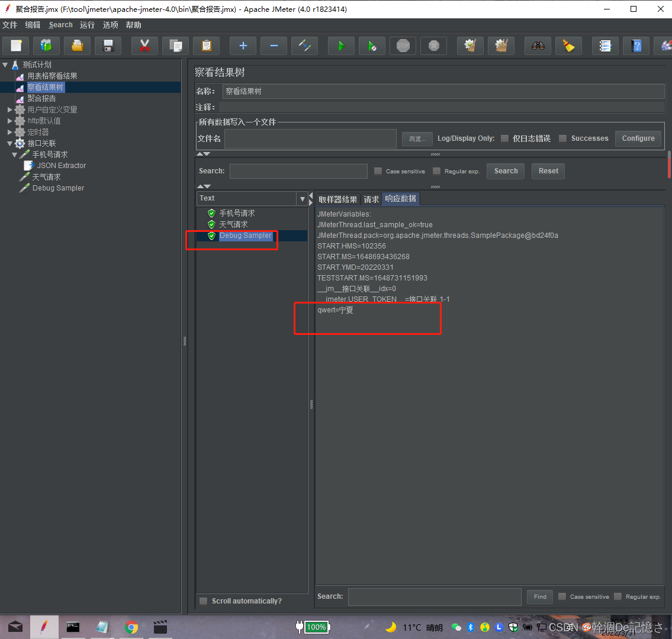
Task: Click the Reset button
Action: click(548, 171)
